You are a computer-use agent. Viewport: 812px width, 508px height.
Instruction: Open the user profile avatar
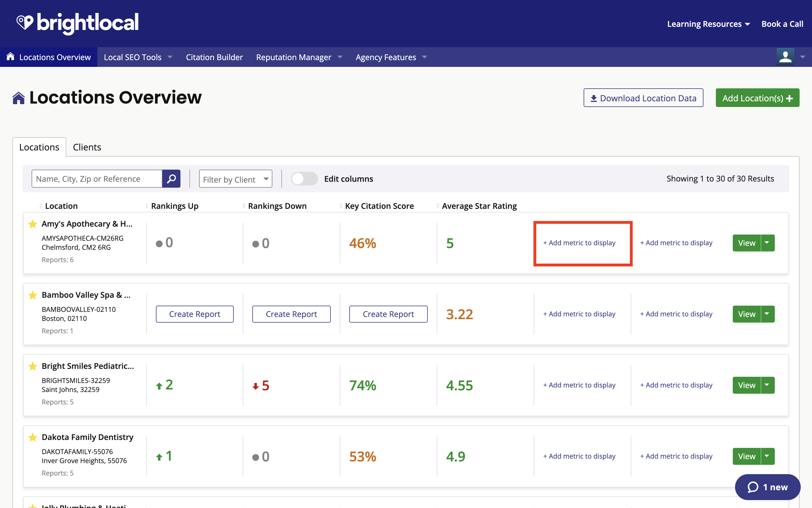(785, 57)
